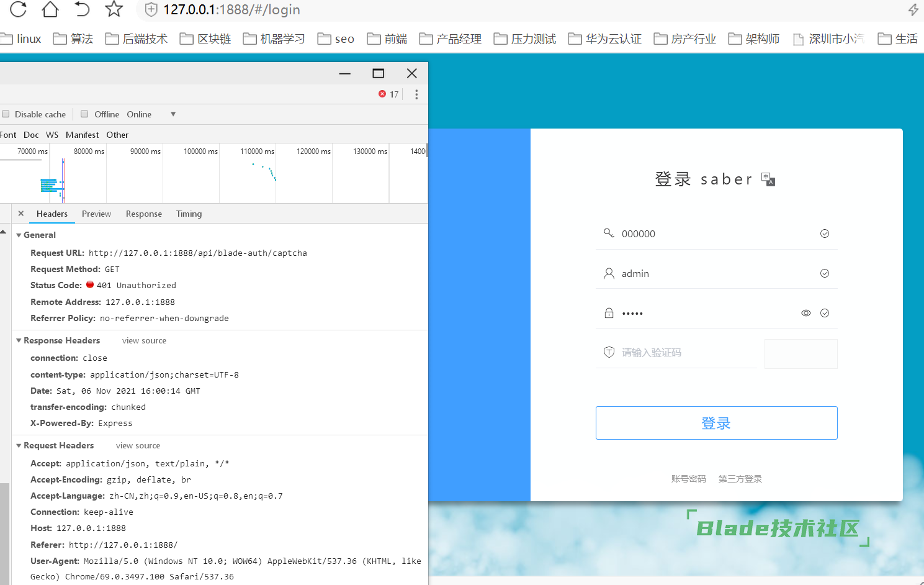Open the 产品经理 bookmarks folder
The width and height of the screenshot is (924, 585).
[x=451, y=39]
